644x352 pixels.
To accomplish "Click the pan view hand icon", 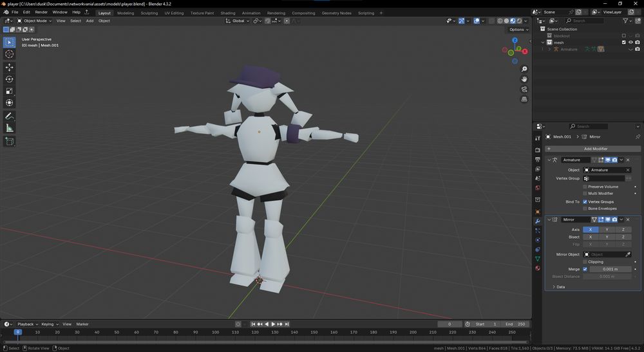I will click(524, 79).
